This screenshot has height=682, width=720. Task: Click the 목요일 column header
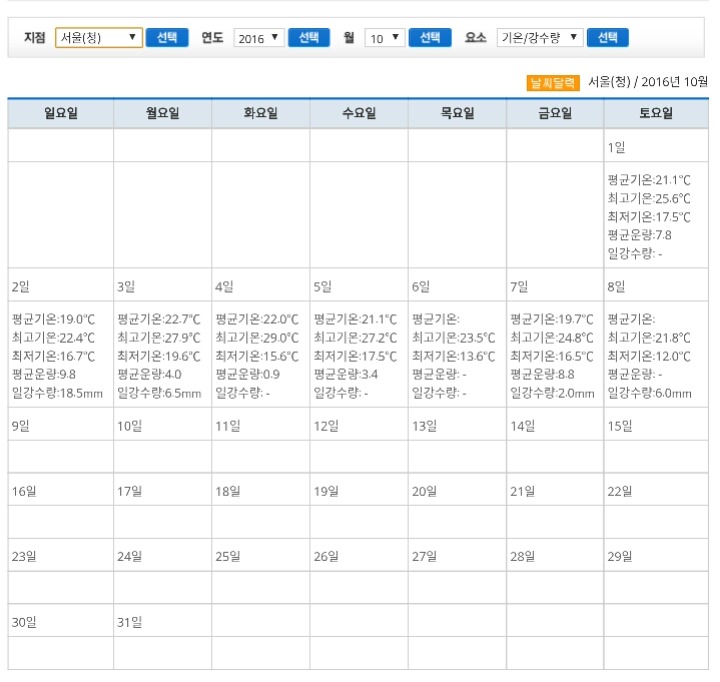click(x=457, y=113)
